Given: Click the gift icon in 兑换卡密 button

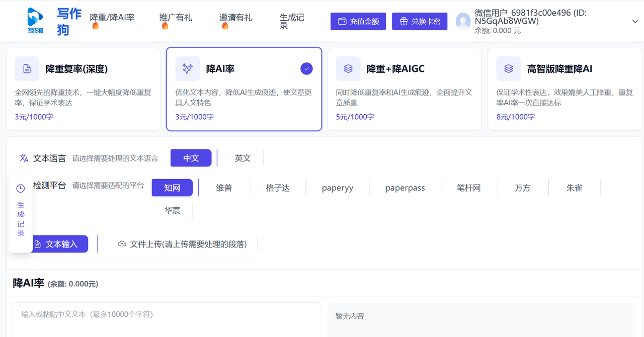Looking at the screenshot, I should (404, 22).
